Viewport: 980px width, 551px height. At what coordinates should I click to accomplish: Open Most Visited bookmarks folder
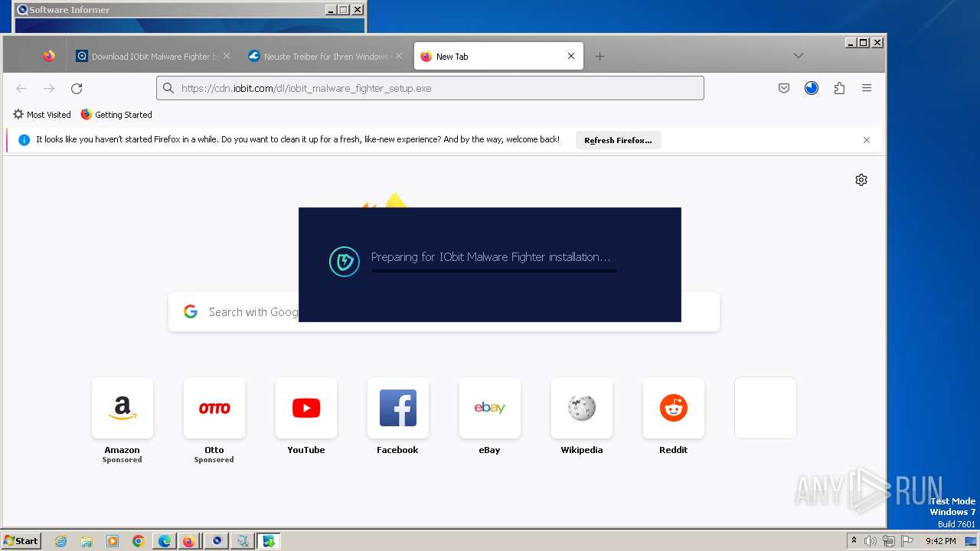coord(42,115)
